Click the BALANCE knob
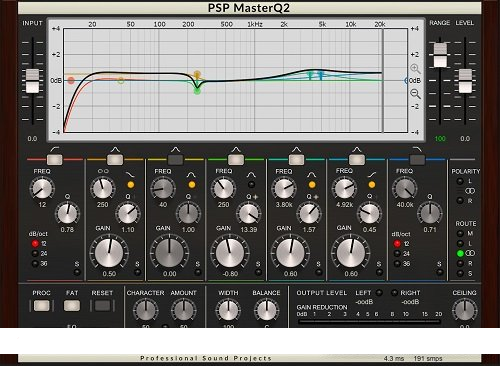The height and width of the screenshot is (366, 500). [266, 310]
